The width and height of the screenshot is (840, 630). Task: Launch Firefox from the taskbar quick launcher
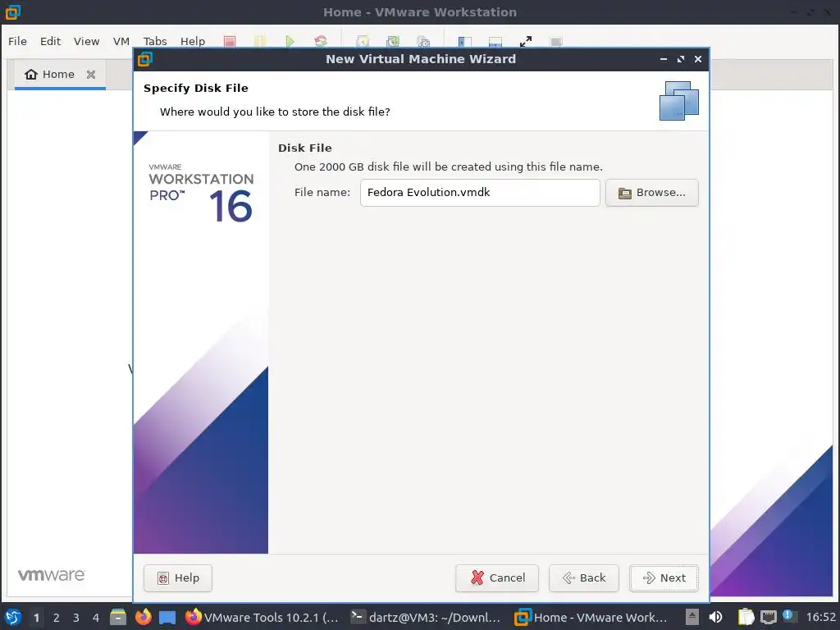tap(143, 617)
